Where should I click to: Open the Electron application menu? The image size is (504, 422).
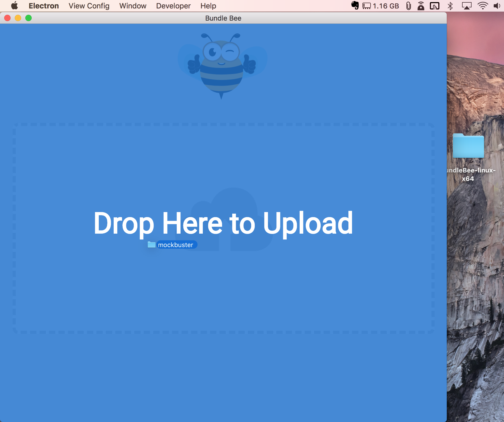44,6
